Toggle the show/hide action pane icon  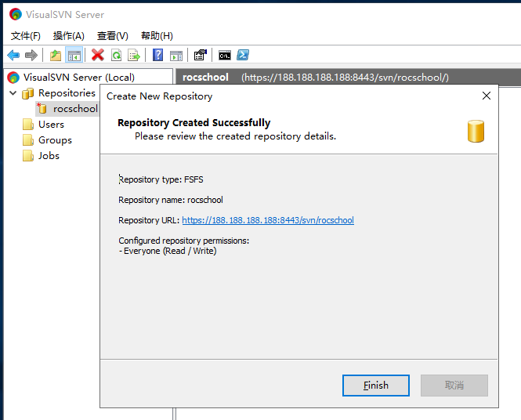(x=176, y=55)
